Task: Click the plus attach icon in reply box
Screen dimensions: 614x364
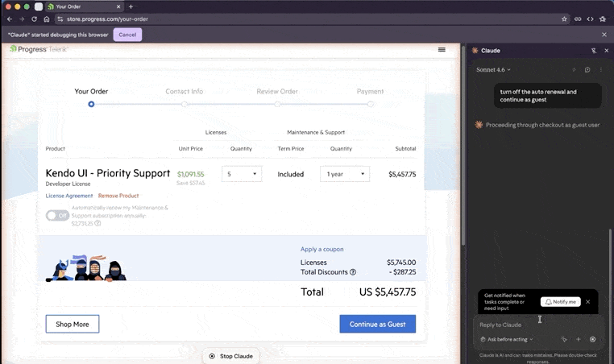Action: click(x=579, y=339)
